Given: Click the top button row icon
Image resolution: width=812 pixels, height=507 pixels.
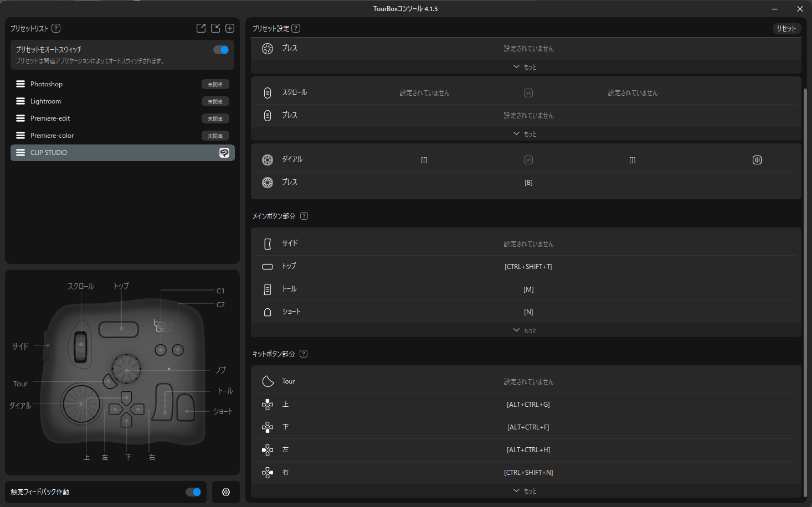Looking at the screenshot, I should [268, 267].
